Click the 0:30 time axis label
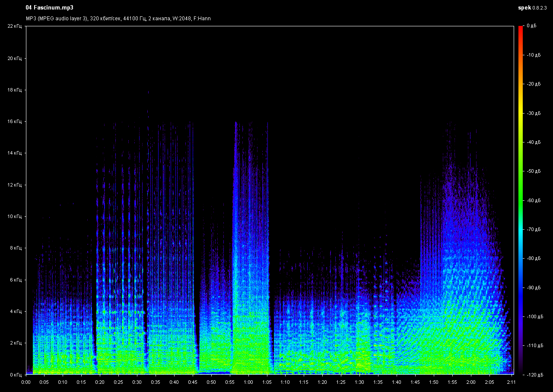The height and width of the screenshot is (392, 553). tap(137, 382)
